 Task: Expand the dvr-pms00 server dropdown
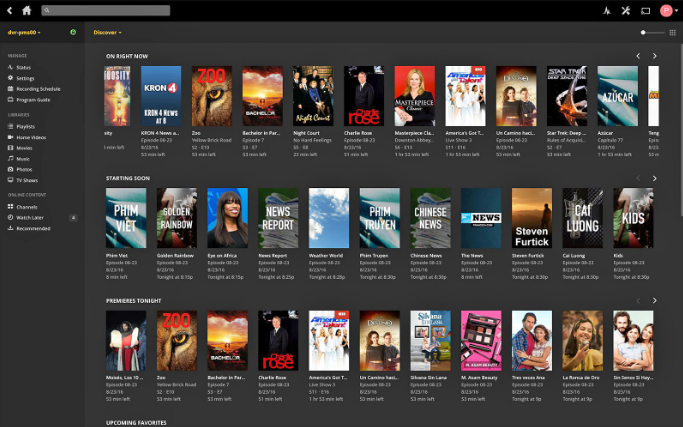(x=24, y=32)
